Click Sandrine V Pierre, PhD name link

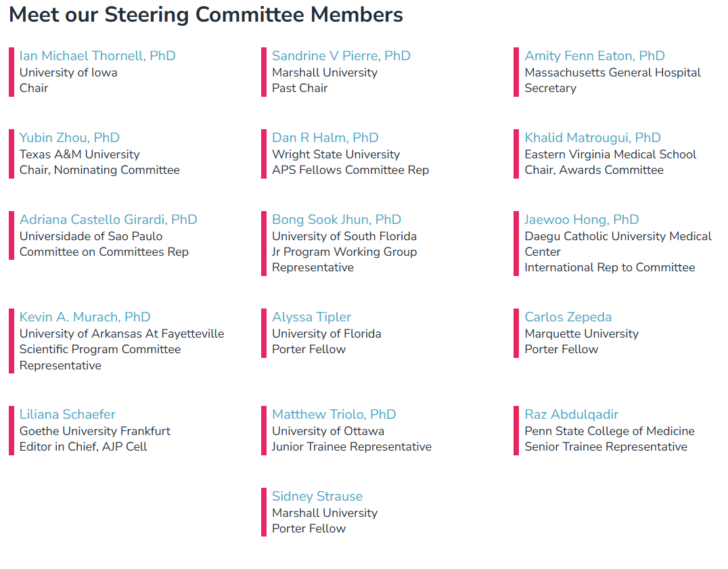pyautogui.click(x=341, y=56)
